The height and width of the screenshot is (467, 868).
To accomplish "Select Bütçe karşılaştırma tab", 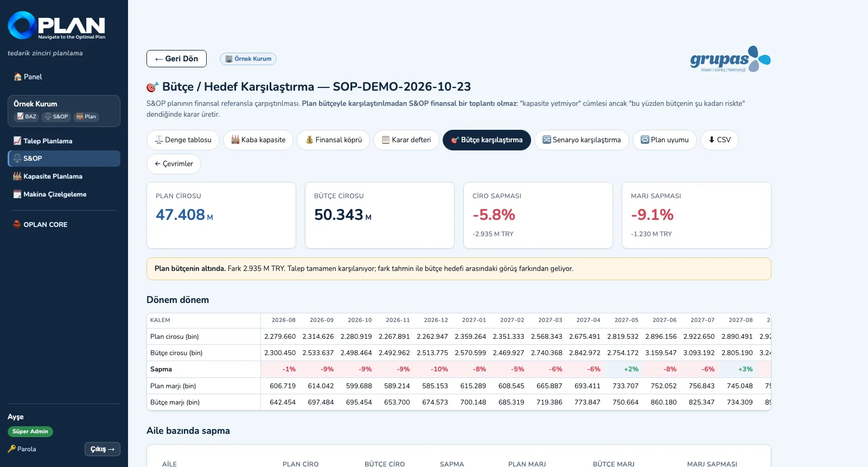I will pos(487,140).
